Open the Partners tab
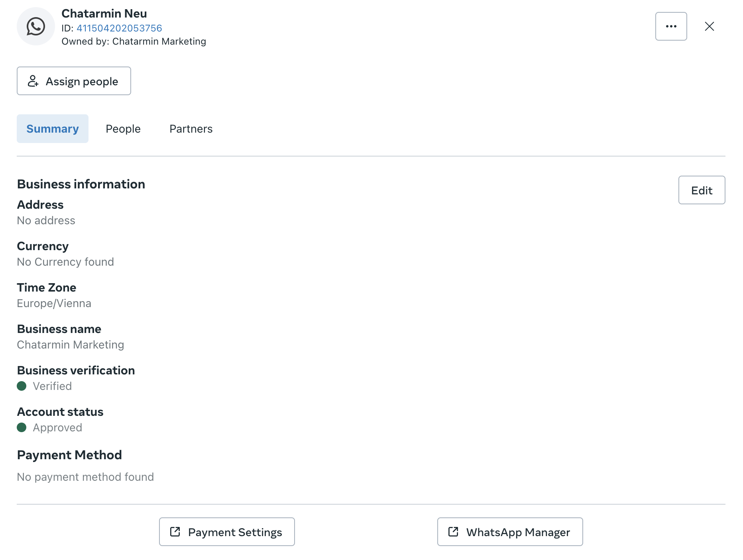The width and height of the screenshot is (743, 560). pyautogui.click(x=191, y=129)
